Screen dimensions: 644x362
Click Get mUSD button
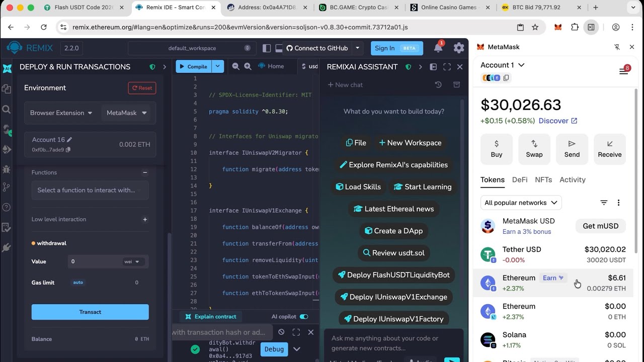coord(601,226)
